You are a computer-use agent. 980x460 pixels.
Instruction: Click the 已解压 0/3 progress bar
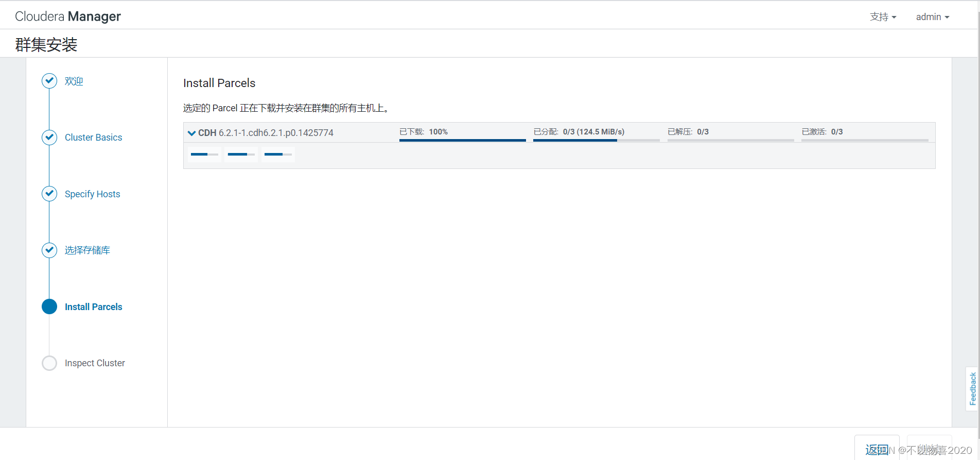[x=731, y=140]
